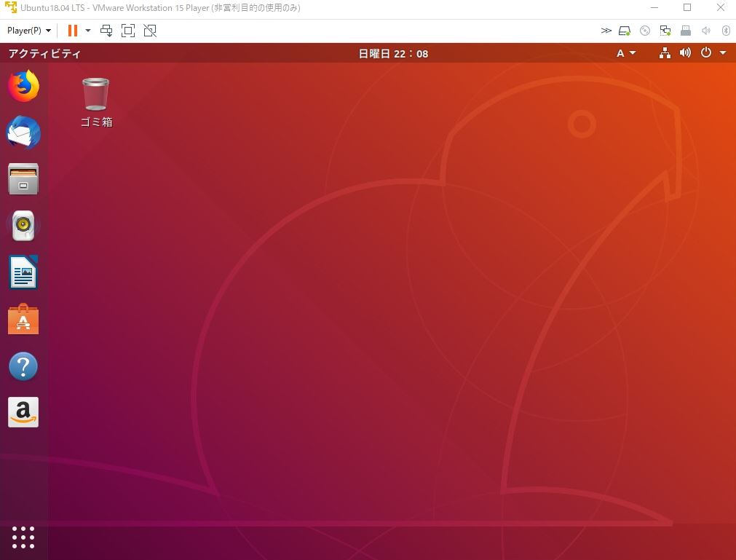Open LibreOffice Writer from the dock
Viewport: 736px width, 560px height.
pos(23,272)
